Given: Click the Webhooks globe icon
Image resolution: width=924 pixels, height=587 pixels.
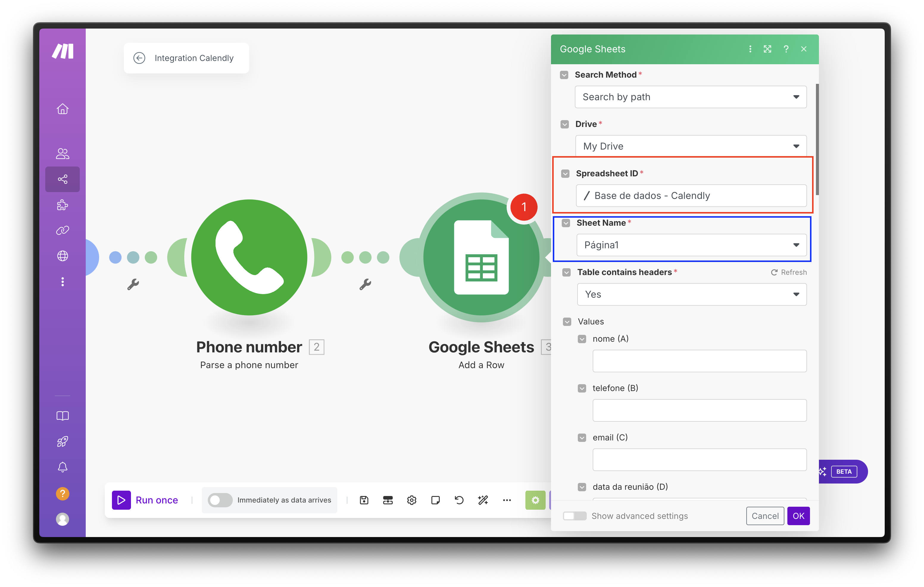Looking at the screenshot, I should pos(63,256).
